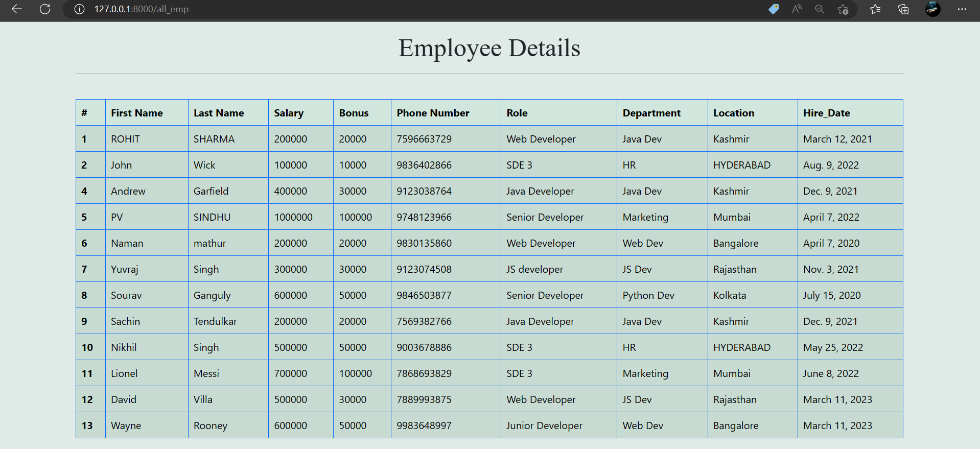Viewport: 980px width, 449px height.
Task: Click the Hire_Date column header
Action: (x=827, y=113)
